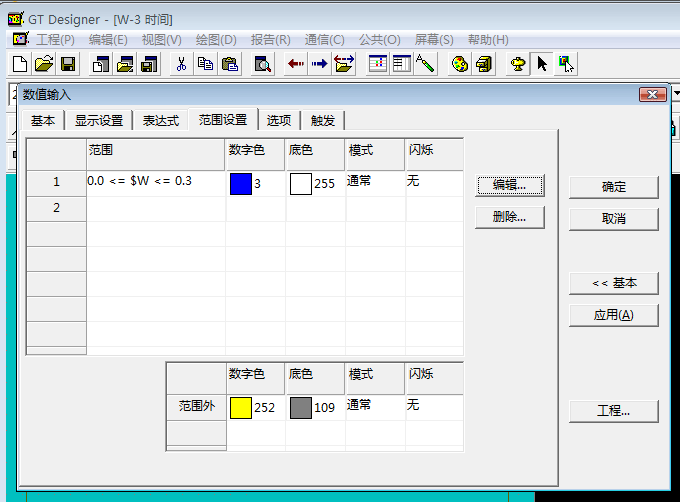Click the red left arrow previous-screen icon
Image resolution: width=680 pixels, height=502 pixels.
[296, 64]
